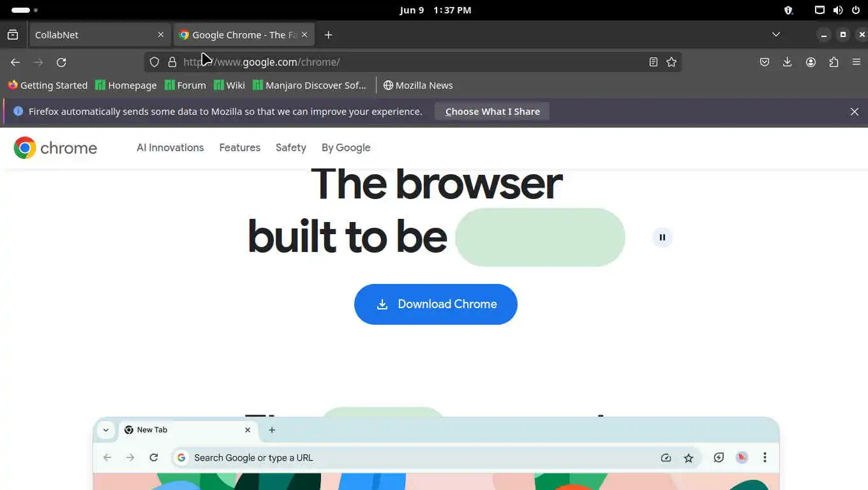Screen dimensions: 868x490
Task: Open Firefox extensions puzzle icon
Action: coord(834,62)
